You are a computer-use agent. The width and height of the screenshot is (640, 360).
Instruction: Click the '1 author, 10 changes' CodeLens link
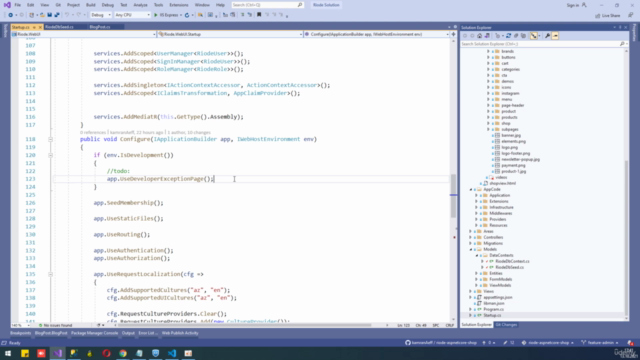pyautogui.click(x=189, y=133)
